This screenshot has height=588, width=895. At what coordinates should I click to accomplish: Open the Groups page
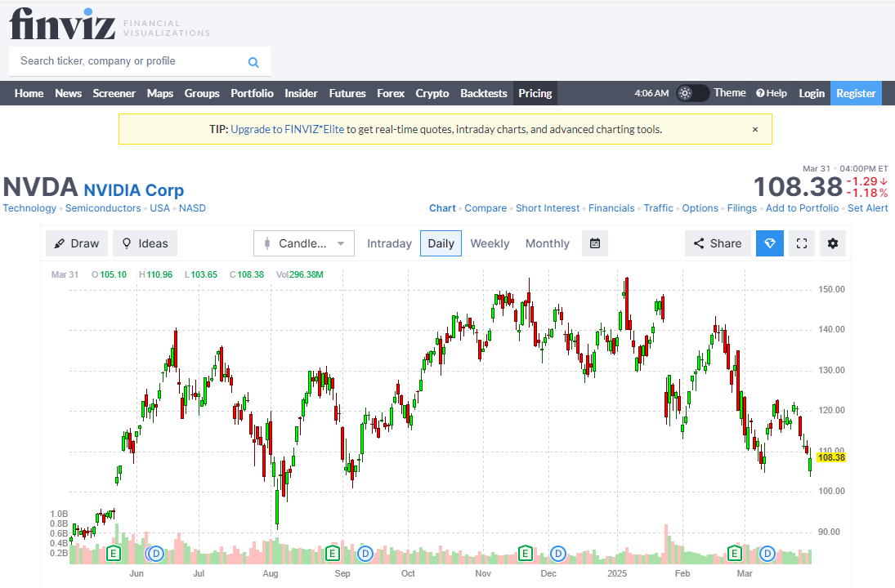[202, 93]
